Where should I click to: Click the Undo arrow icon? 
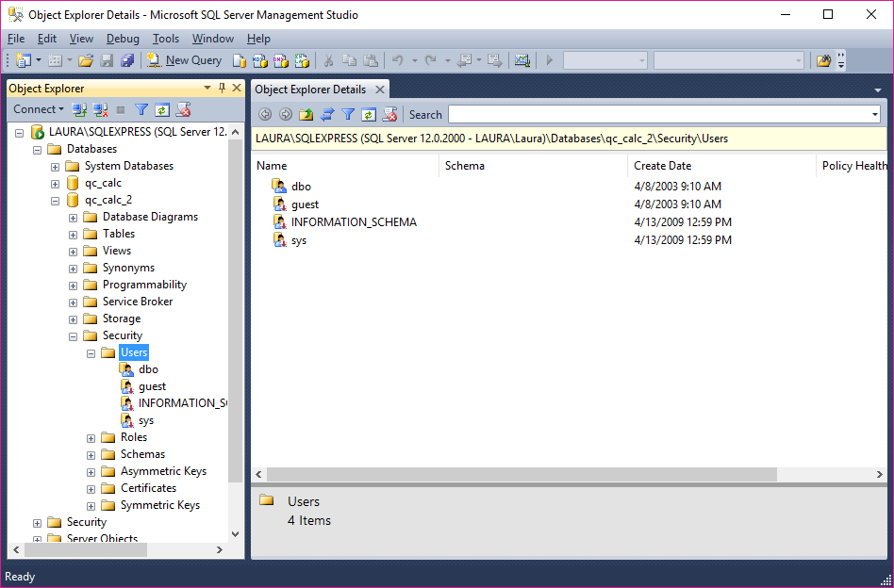tap(398, 59)
